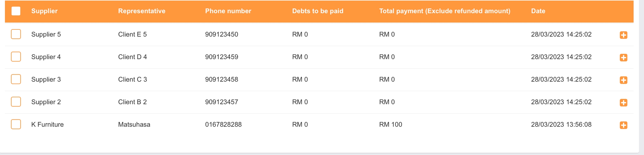Open Supplier 2 details via plus icon
The width and height of the screenshot is (644, 155).
tap(623, 103)
